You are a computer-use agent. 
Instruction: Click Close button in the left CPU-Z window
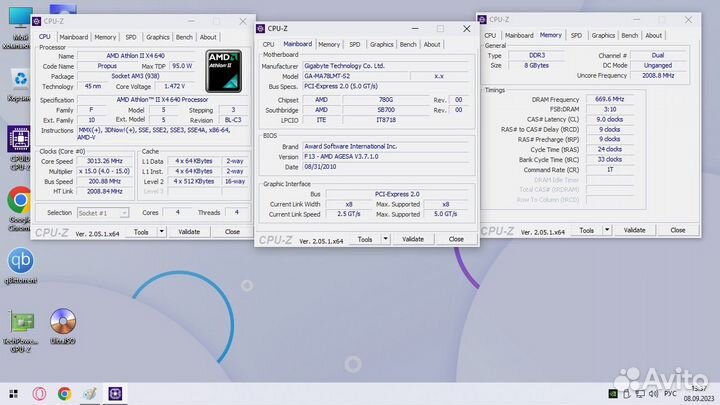232,232
